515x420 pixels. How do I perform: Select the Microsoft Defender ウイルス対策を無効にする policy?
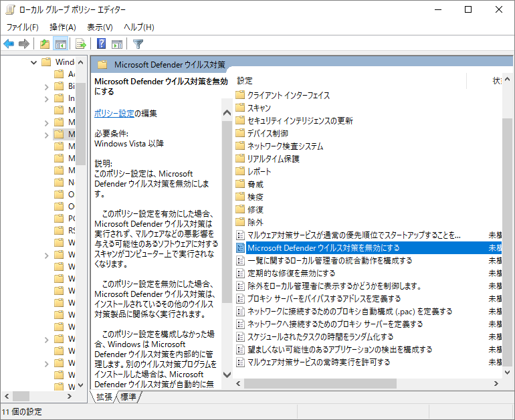point(369,248)
